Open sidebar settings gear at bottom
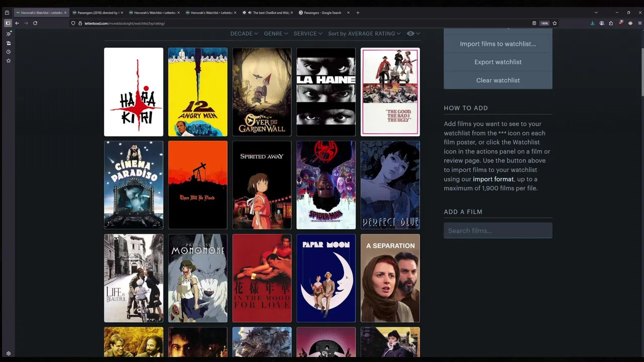The image size is (644, 362). [8, 353]
